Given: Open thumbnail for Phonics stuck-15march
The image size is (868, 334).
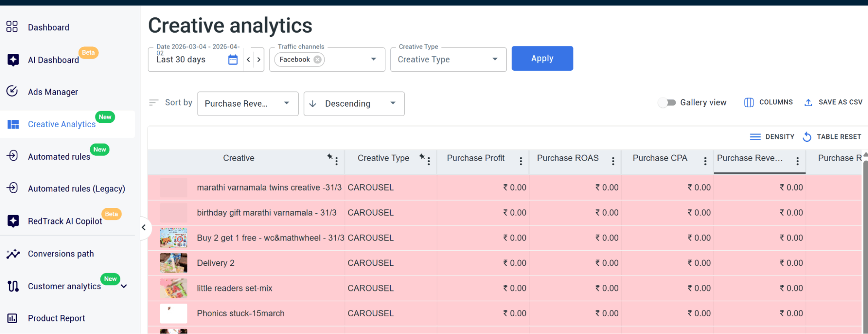Looking at the screenshot, I should (x=174, y=313).
